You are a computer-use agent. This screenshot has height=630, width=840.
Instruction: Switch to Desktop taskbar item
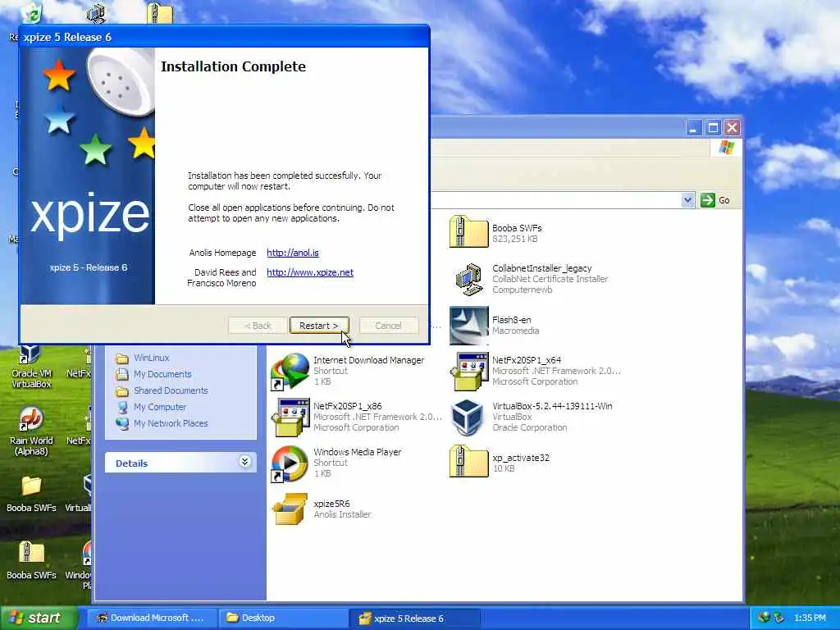click(x=283, y=618)
